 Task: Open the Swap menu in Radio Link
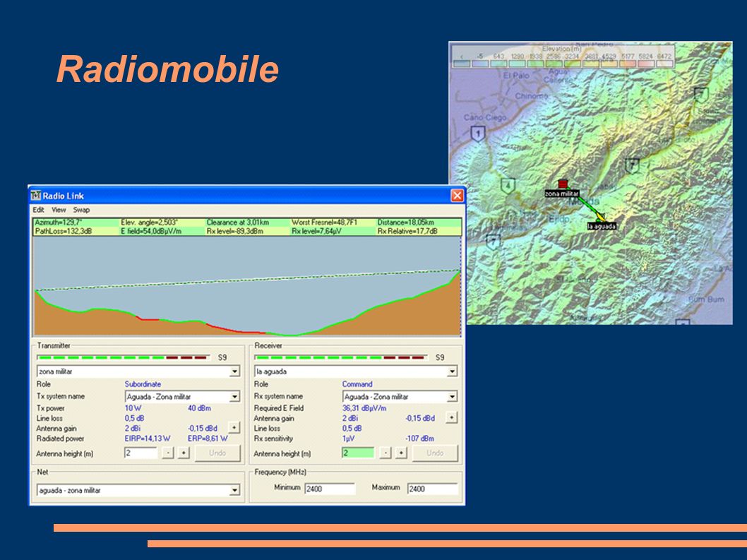[x=81, y=210]
